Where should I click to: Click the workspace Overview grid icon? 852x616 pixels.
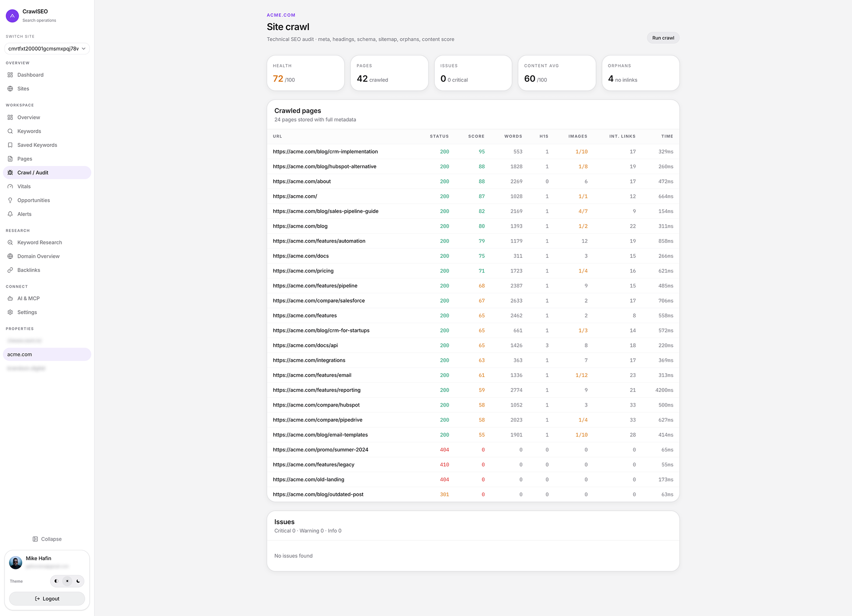tap(10, 118)
